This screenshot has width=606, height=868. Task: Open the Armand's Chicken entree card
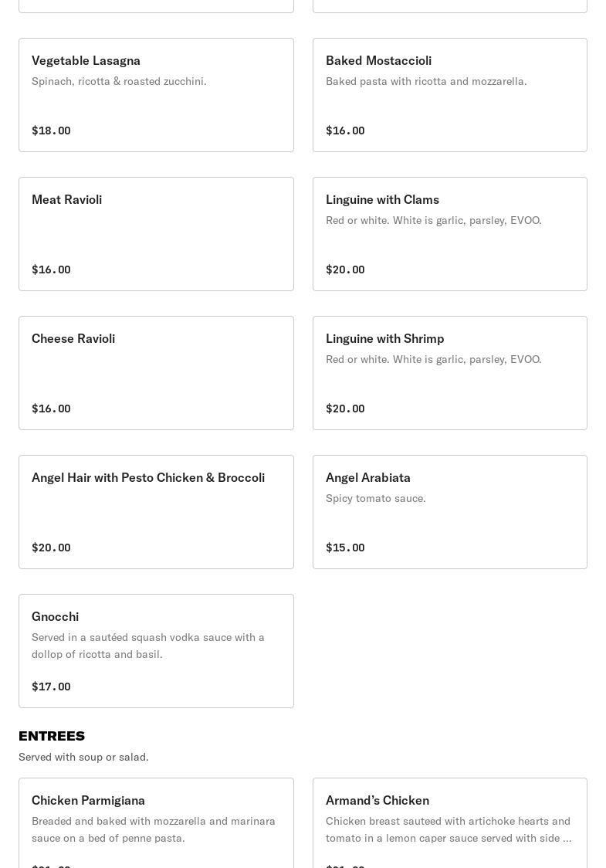point(449,822)
